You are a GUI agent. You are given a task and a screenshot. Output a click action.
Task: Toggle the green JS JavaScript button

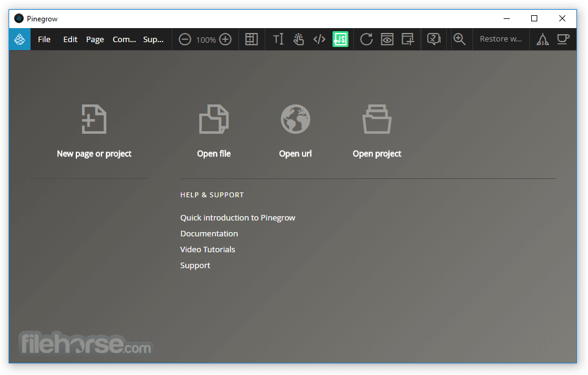[x=340, y=39]
